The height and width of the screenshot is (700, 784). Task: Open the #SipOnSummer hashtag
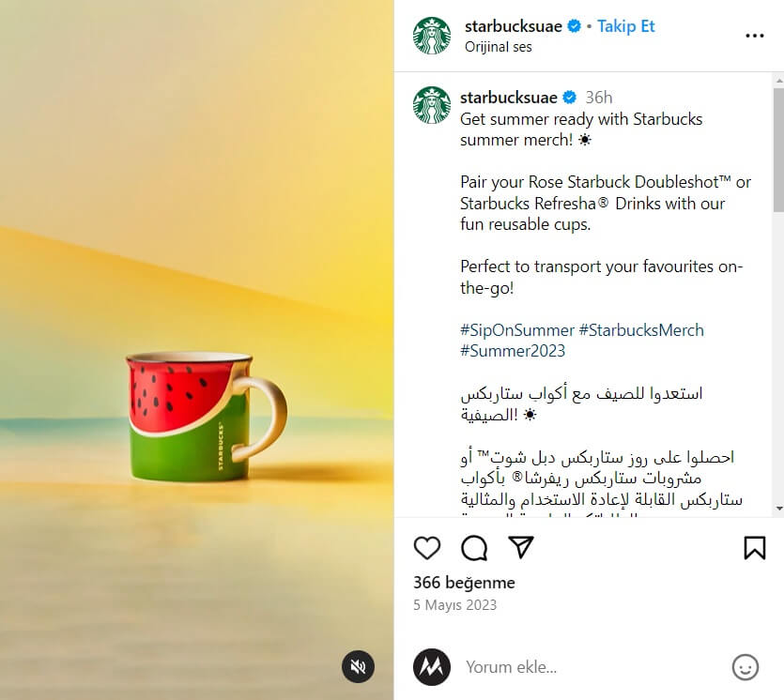pyautogui.click(x=517, y=329)
